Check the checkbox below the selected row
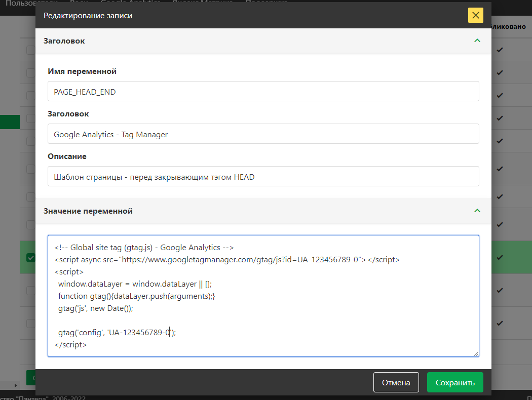Screen dimensions: 532x400 pyautogui.click(x=31, y=291)
